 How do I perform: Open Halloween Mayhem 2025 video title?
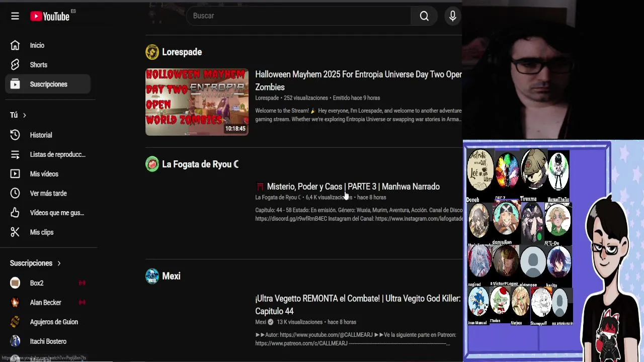[x=358, y=80]
